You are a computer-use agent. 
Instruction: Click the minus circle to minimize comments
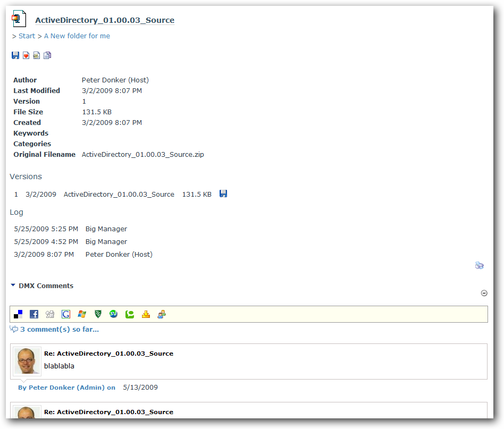(x=484, y=293)
